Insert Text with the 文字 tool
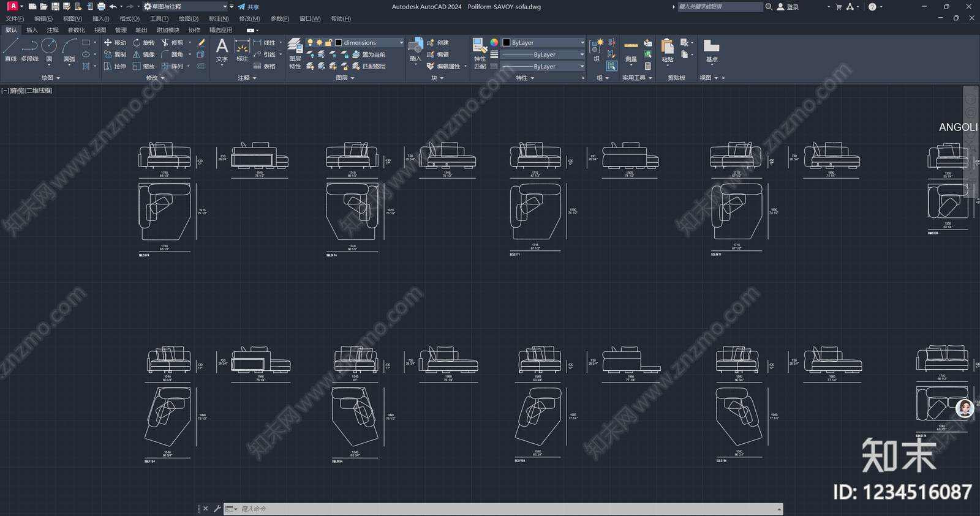The image size is (980, 516). [222, 50]
